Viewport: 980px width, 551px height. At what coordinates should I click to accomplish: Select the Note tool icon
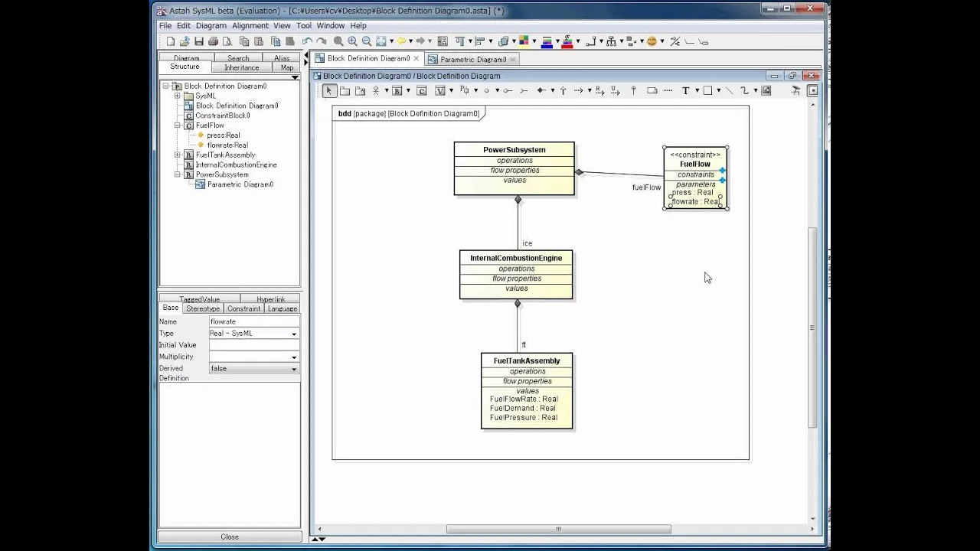[x=652, y=90]
